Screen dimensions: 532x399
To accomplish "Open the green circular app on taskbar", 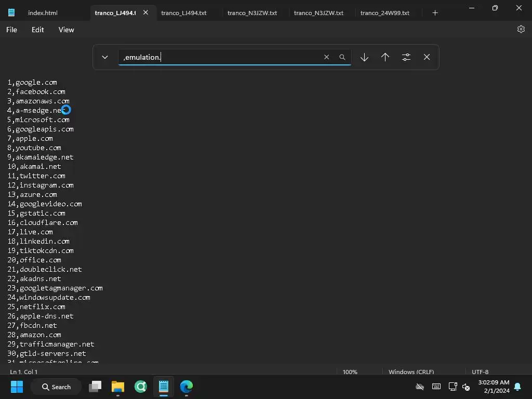I will click(x=141, y=387).
